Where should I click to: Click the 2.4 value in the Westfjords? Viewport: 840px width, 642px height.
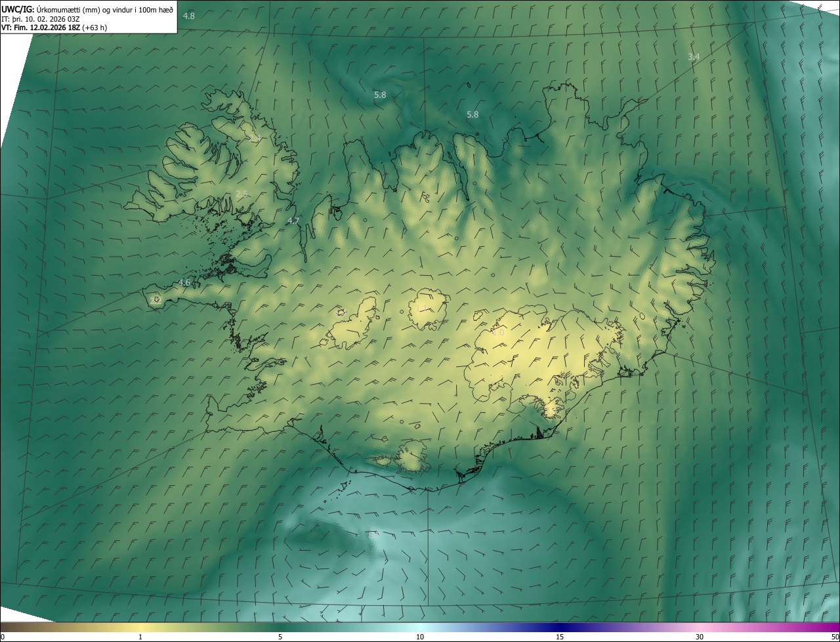[255, 139]
